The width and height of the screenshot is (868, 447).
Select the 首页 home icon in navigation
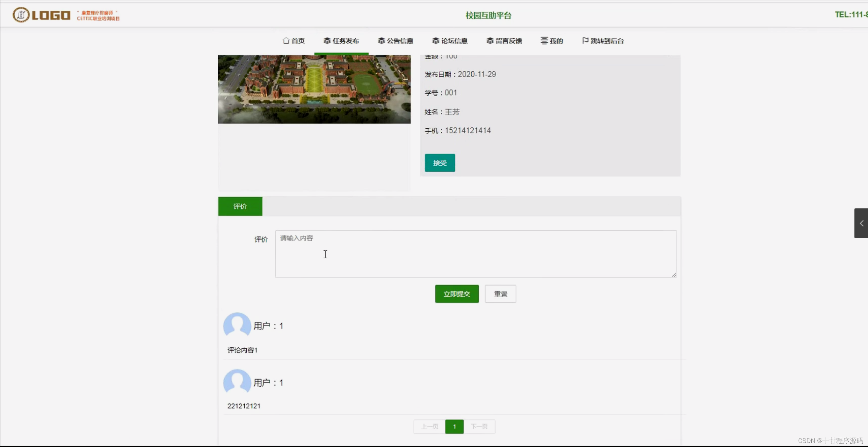286,40
